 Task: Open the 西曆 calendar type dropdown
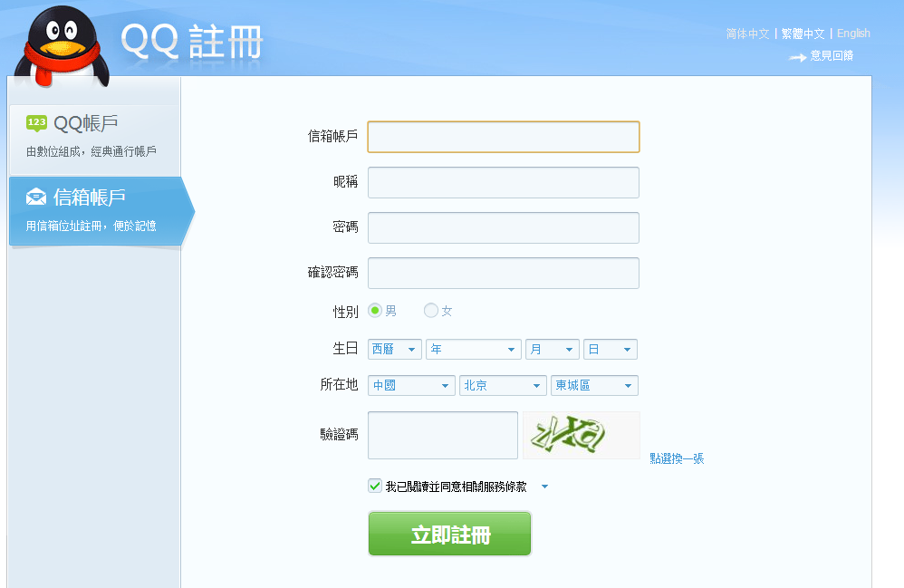[x=395, y=350]
